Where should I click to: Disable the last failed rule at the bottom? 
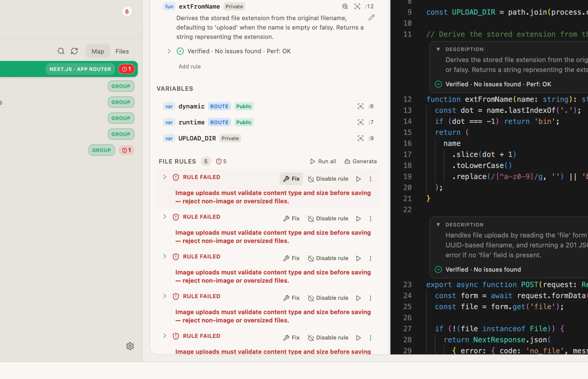click(x=328, y=338)
